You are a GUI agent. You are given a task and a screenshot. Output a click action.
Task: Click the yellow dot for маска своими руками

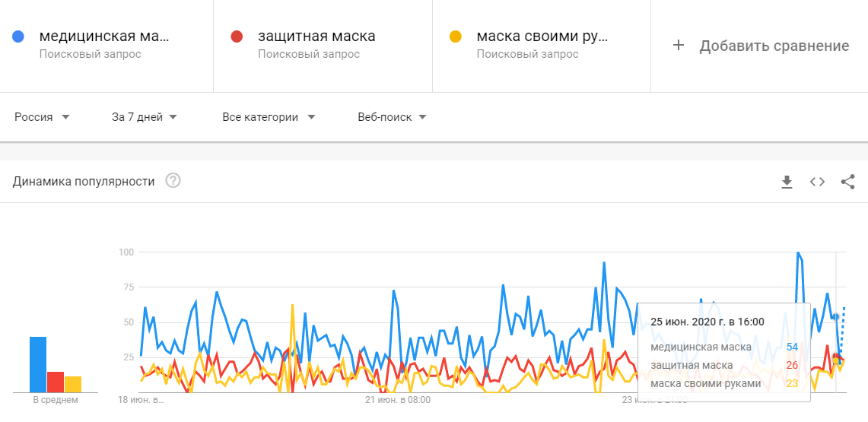click(x=456, y=36)
